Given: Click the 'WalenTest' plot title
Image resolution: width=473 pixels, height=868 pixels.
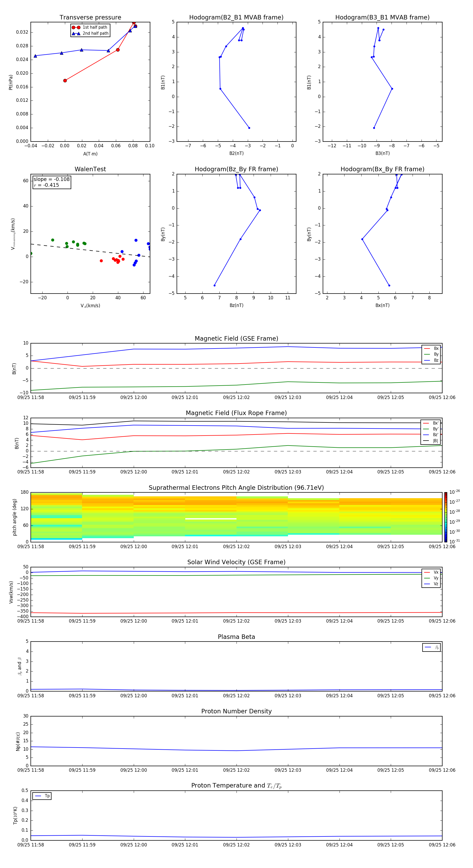Looking at the screenshot, I should [x=90, y=169].
